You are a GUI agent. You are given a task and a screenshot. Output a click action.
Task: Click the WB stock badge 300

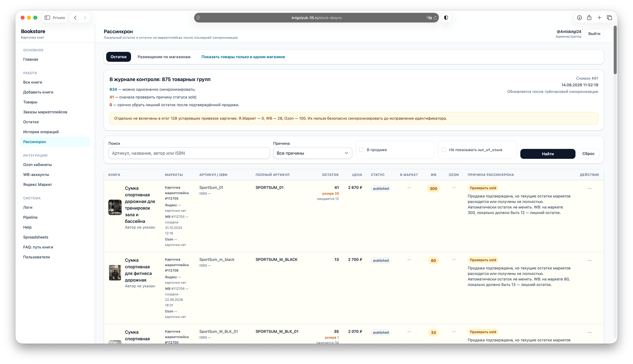433,188
